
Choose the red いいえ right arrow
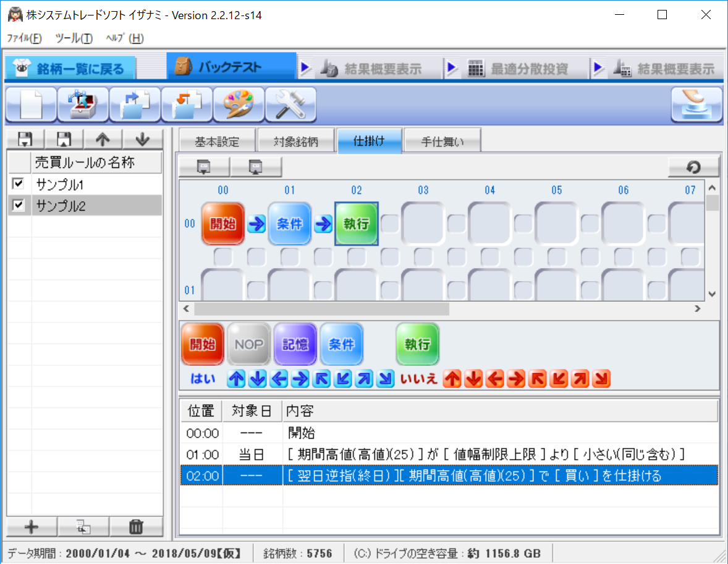(516, 379)
